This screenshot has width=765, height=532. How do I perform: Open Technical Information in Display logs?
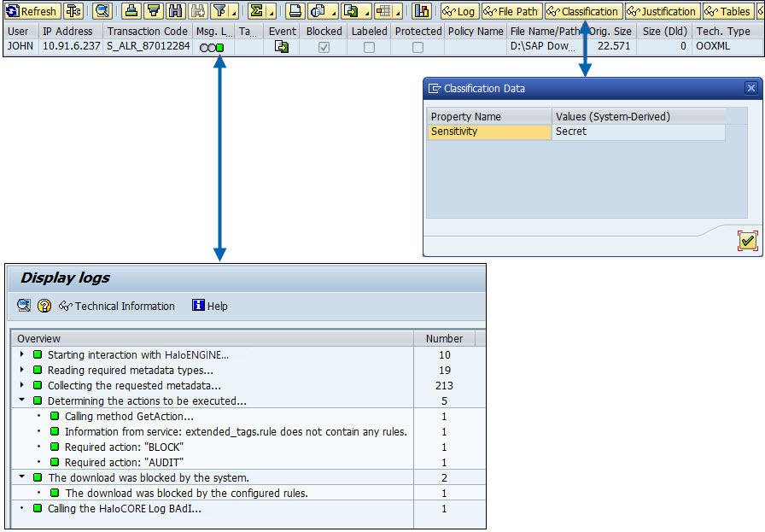(117, 306)
